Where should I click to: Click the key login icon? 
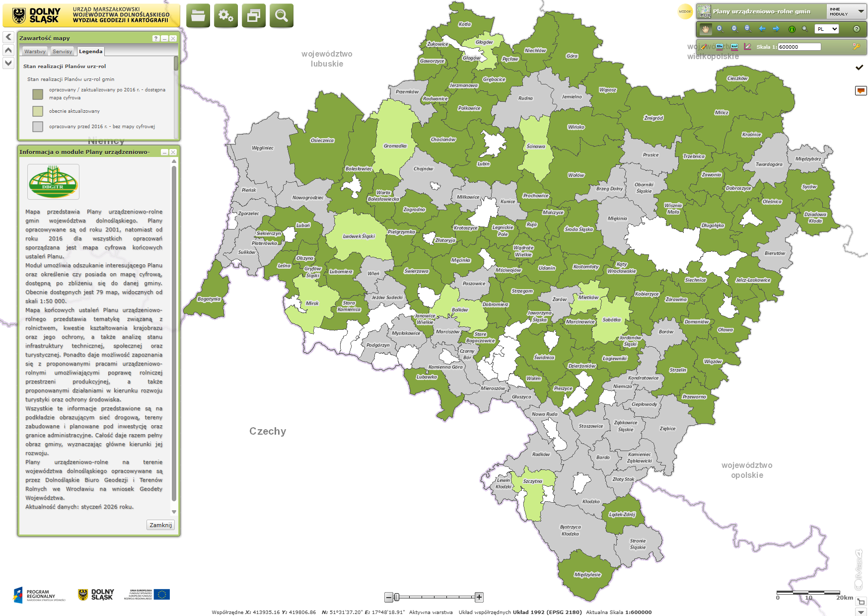(857, 47)
